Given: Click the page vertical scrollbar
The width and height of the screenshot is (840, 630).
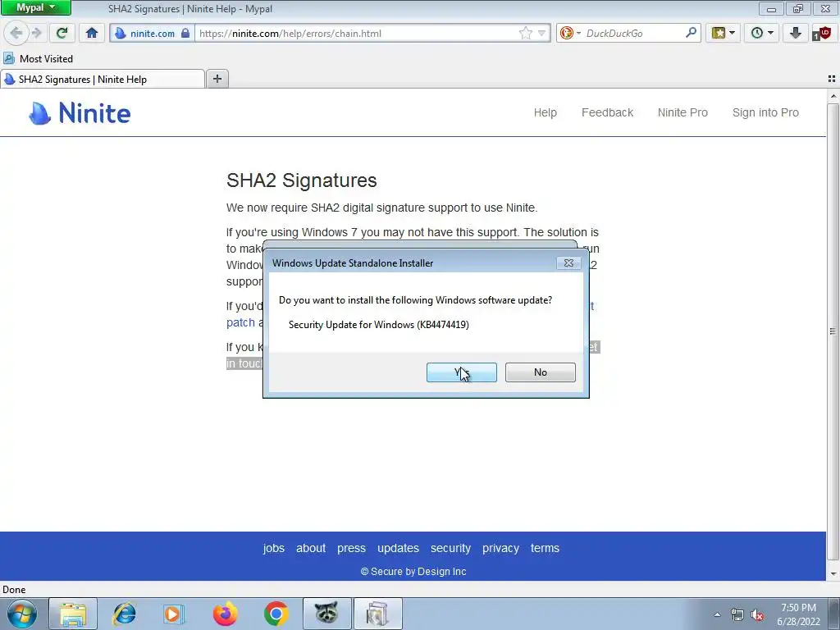Looking at the screenshot, I should click(x=833, y=331).
